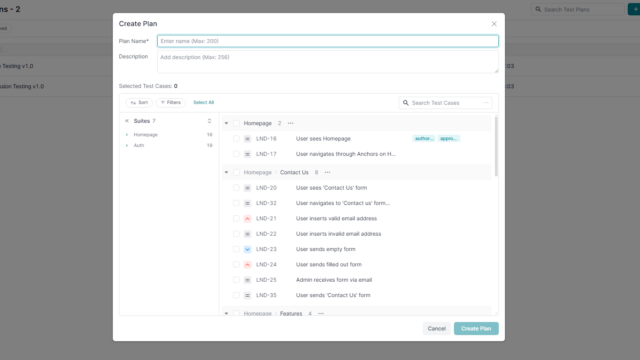Check the LND-20 test case checkbox

[x=236, y=188]
